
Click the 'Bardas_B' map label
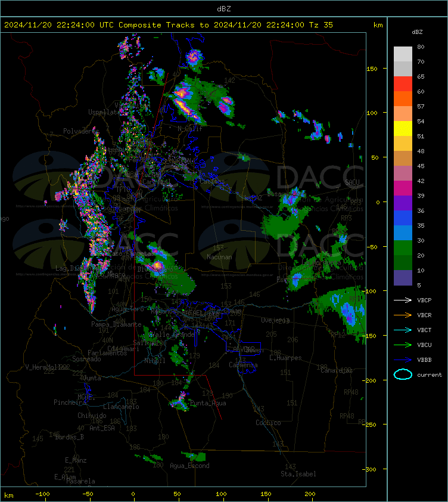(70, 437)
